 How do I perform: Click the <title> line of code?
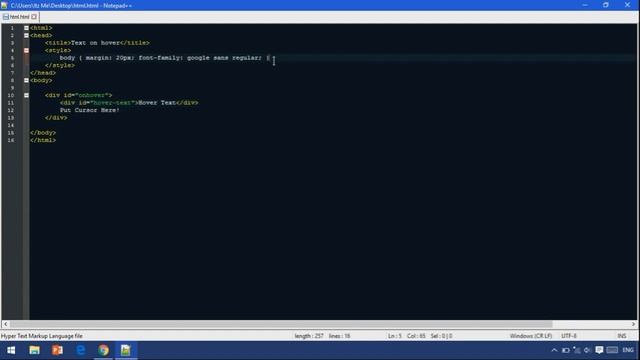tap(97, 43)
